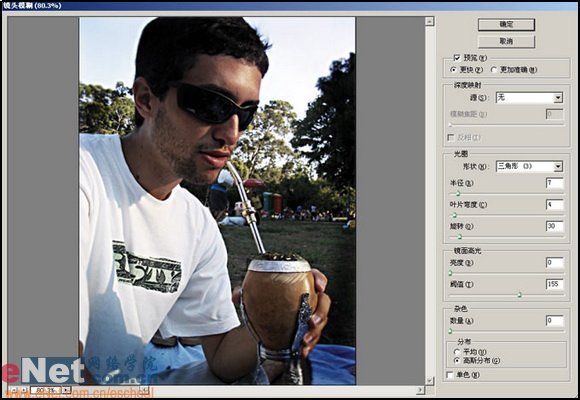Viewport: 580px width, 400px height.
Task: Click the zoom in plus button
Action: [x=23, y=390]
